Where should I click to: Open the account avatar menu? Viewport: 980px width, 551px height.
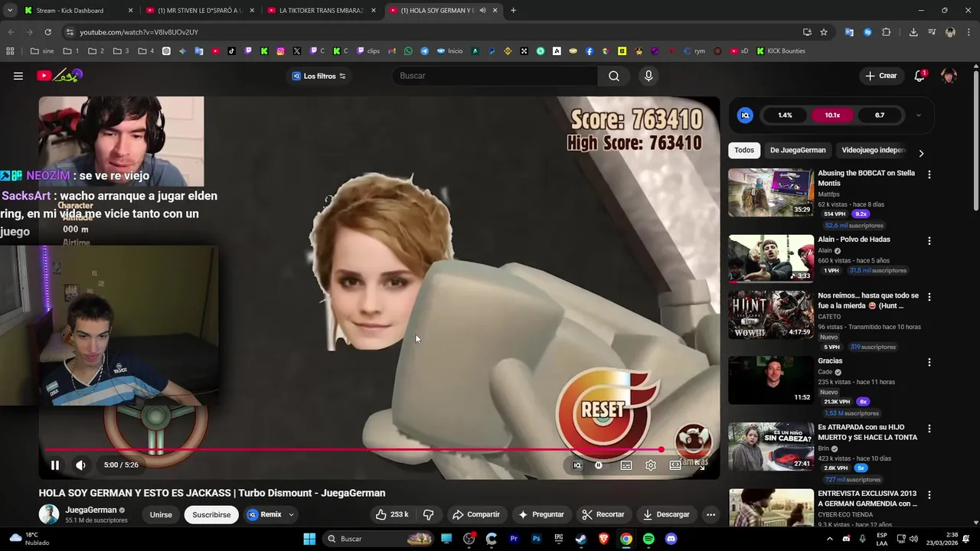click(949, 76)
